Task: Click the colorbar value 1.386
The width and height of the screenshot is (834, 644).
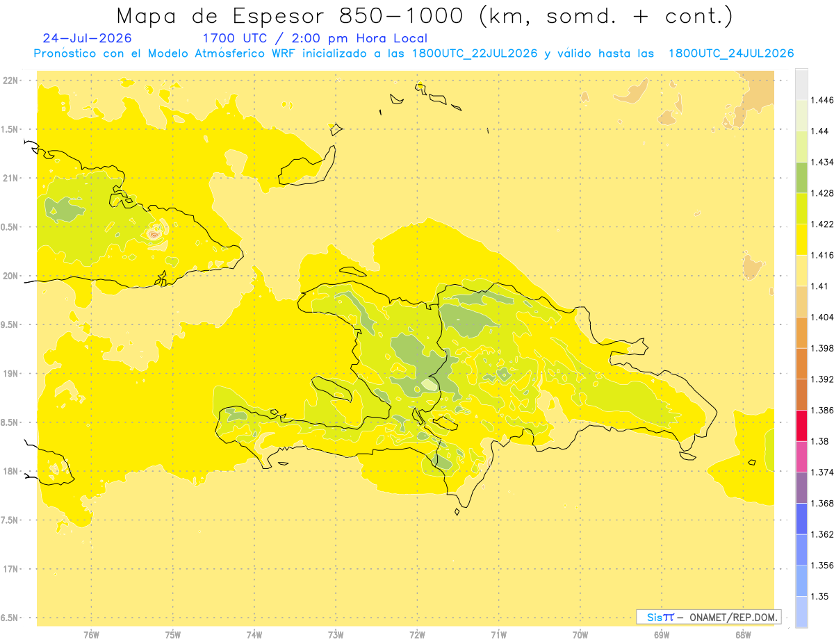Action: (x=823, y=410)
